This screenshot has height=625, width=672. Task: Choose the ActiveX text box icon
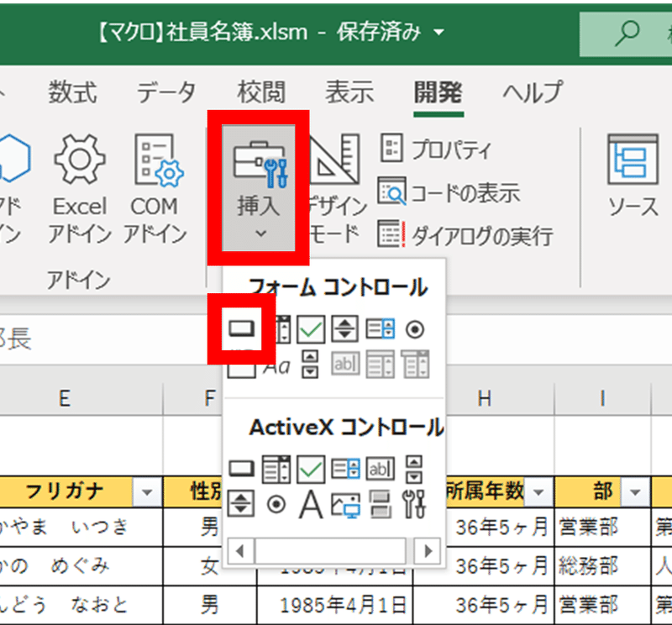(381, 469)
